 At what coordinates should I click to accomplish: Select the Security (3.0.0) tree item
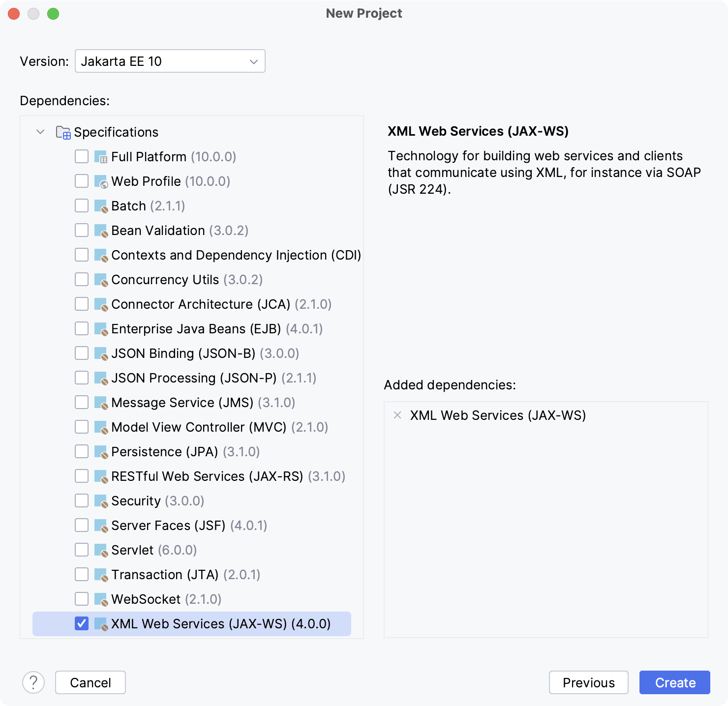click(x=157, y=500)
